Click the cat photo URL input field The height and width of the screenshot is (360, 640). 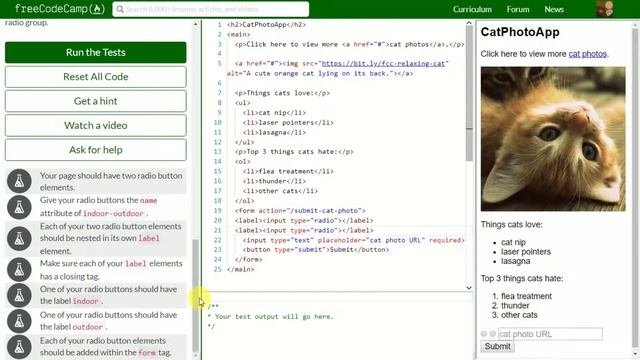(x=550, y=334)
